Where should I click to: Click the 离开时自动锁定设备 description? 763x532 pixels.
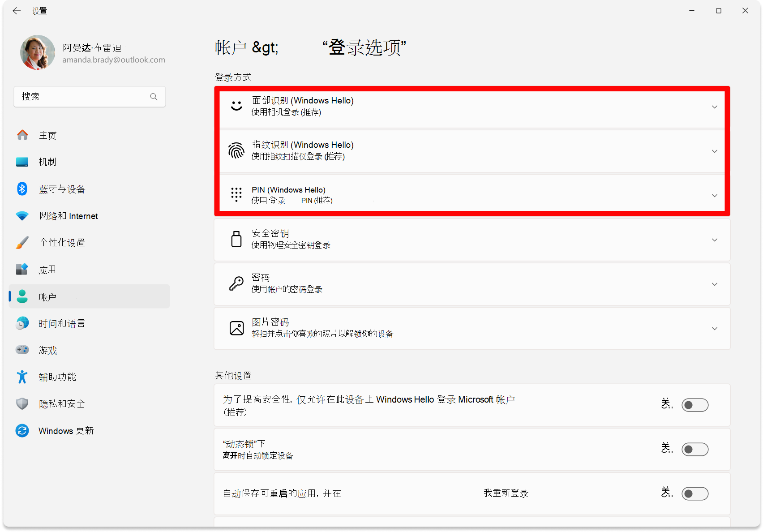tap(258, 455)
